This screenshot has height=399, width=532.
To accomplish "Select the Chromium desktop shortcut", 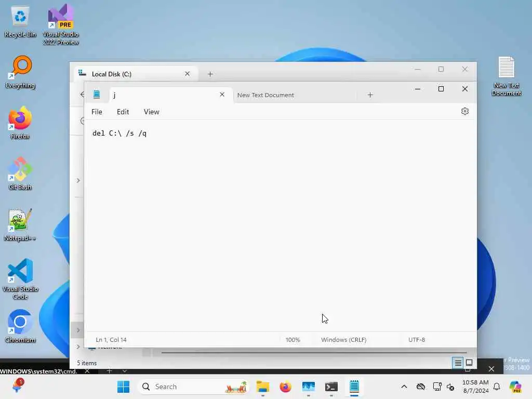I will [20, 326].
